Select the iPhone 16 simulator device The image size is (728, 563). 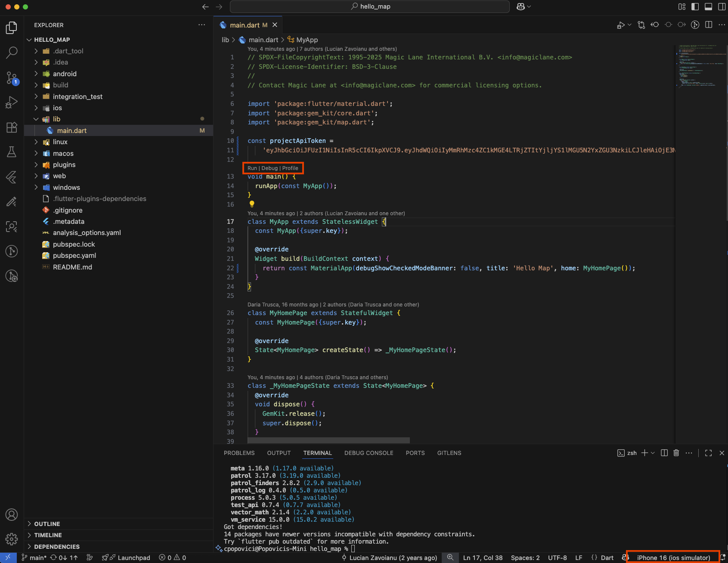point(673,557)
